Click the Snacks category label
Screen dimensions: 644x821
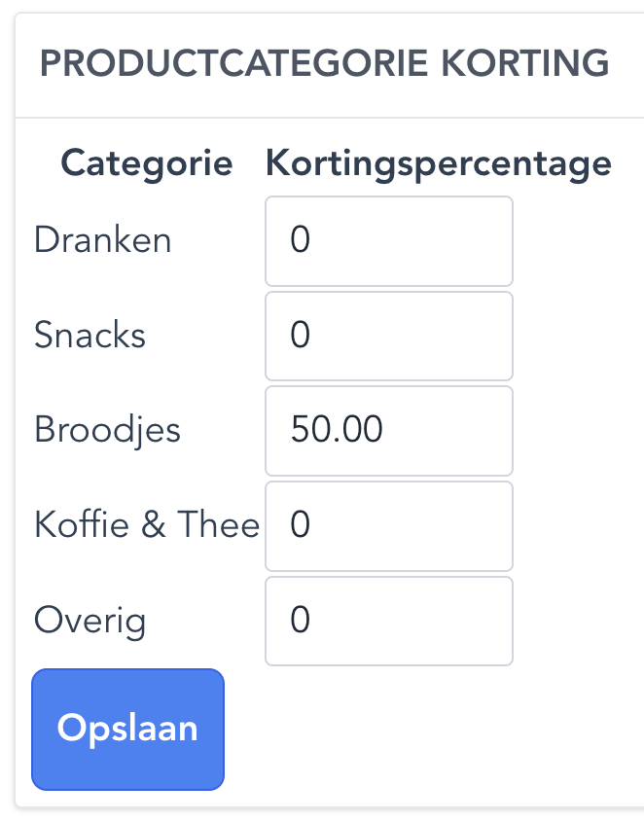pos(89,336)
